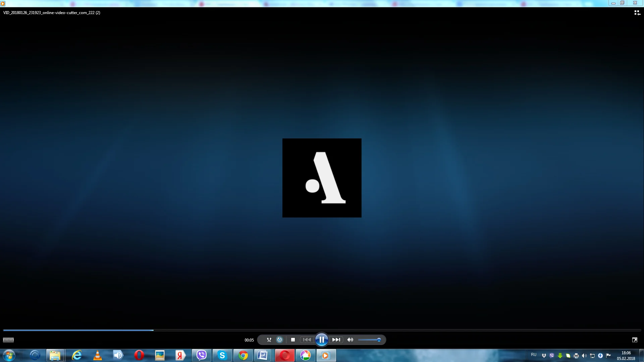Viewport: 644px width, 362px height.
Task: Toggle shuffle mode in the player
Action: 269,340
